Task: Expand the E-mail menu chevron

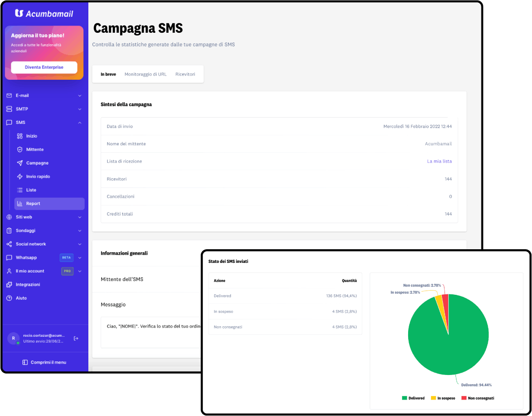Action: (x=80, y=96)
